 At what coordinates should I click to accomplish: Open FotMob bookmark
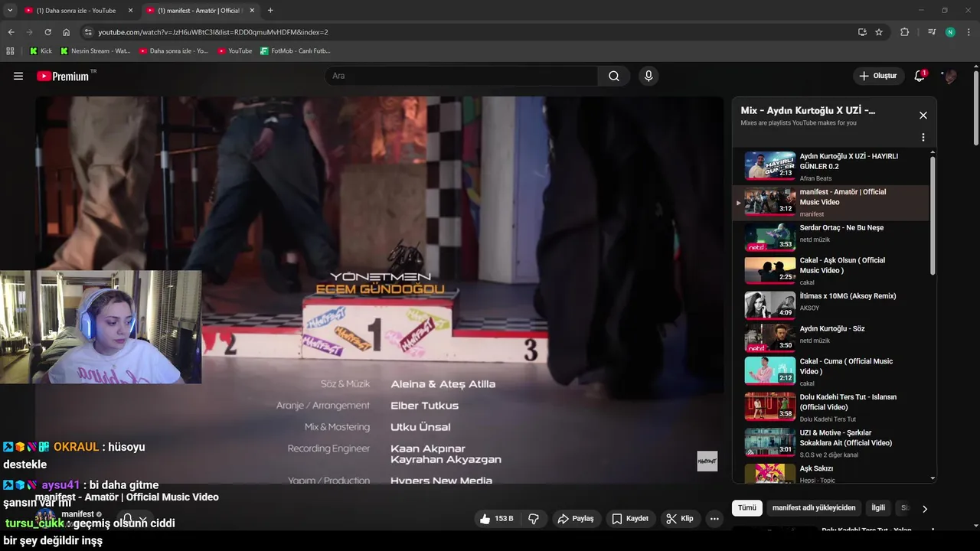point(295,51)
